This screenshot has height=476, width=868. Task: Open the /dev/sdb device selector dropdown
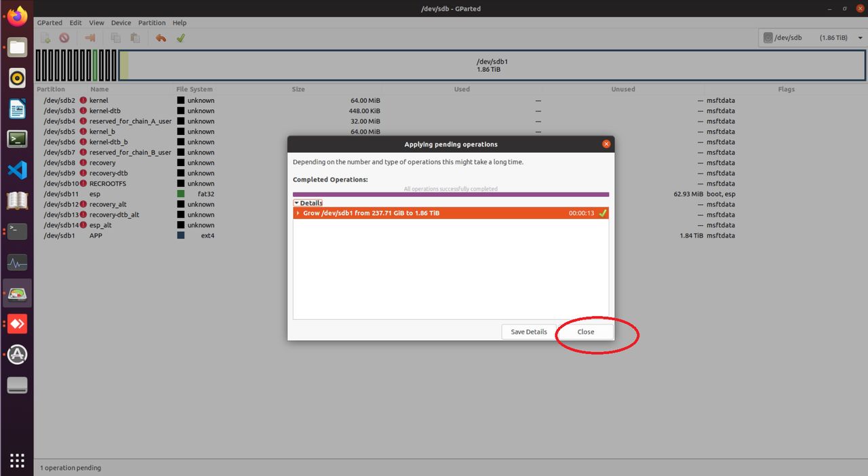coord(812,38)
